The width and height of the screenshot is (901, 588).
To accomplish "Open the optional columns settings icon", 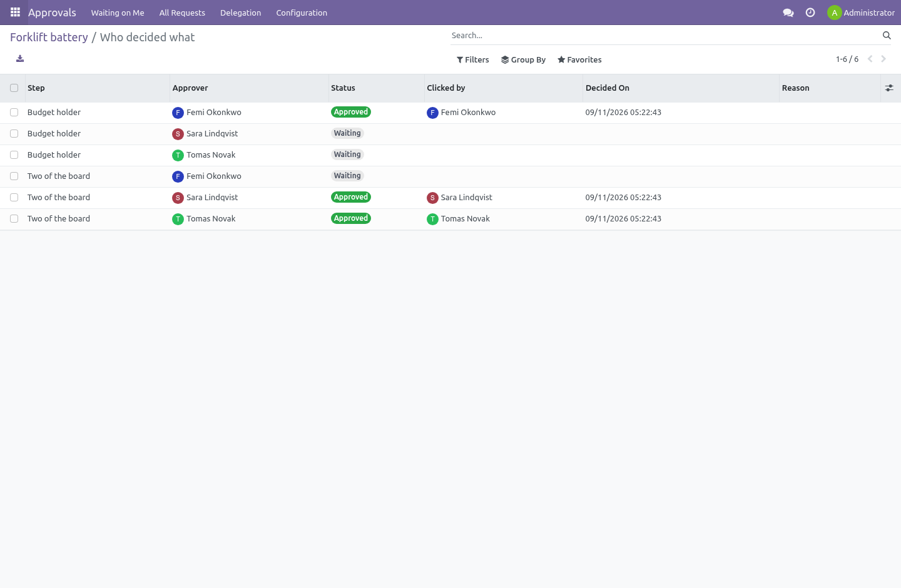I will click(889, 88).
